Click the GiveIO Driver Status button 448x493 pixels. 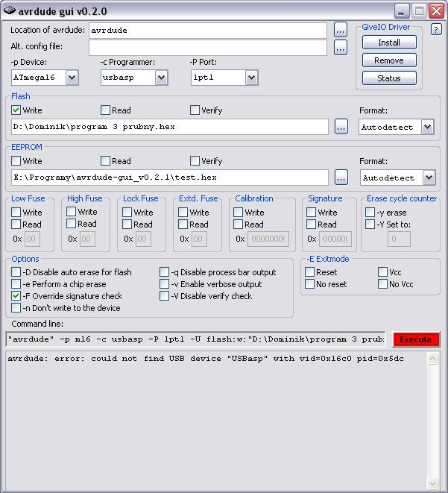click(x=389, y=78)
